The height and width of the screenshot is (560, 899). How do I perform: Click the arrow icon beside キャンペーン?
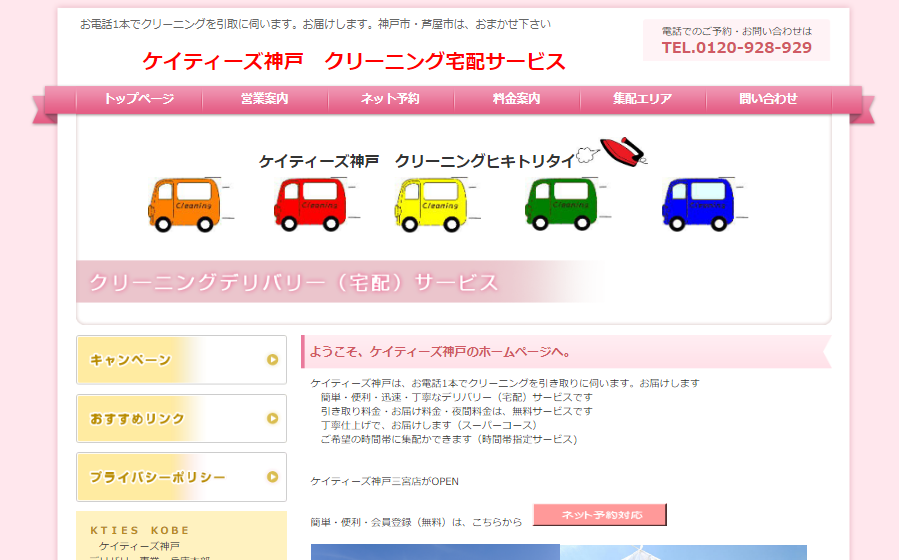click(x=272, y=360)
